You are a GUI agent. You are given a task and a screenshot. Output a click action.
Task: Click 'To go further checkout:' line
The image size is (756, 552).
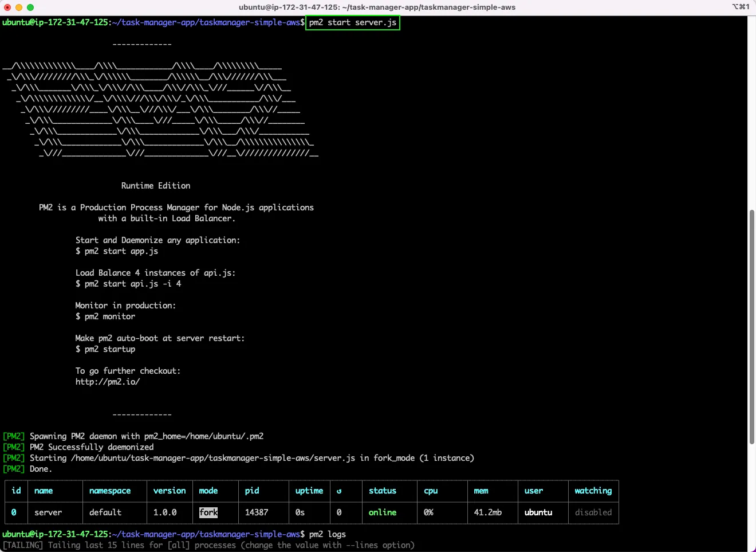coord(128,371)
